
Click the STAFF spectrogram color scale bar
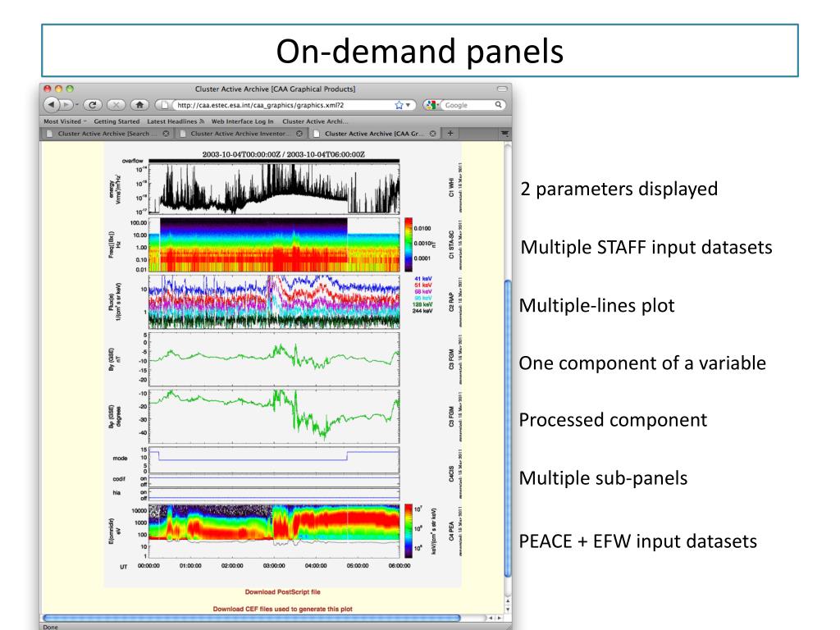(409, 244)
